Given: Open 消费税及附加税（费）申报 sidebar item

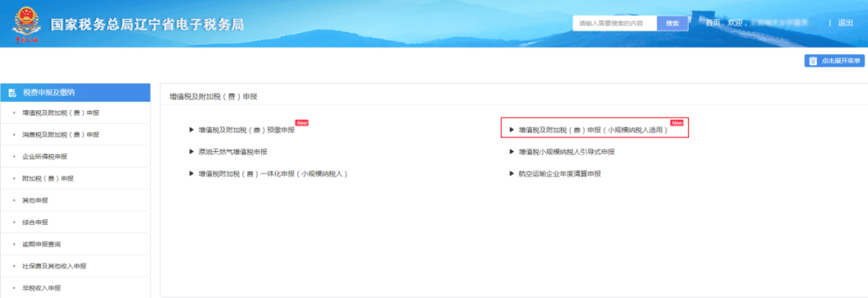Looking at the screenshot, I should click(x=61, y=135).
